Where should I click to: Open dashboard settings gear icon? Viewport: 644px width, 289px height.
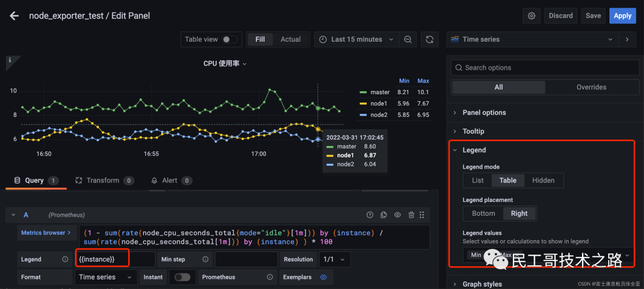tap(531, 15)
